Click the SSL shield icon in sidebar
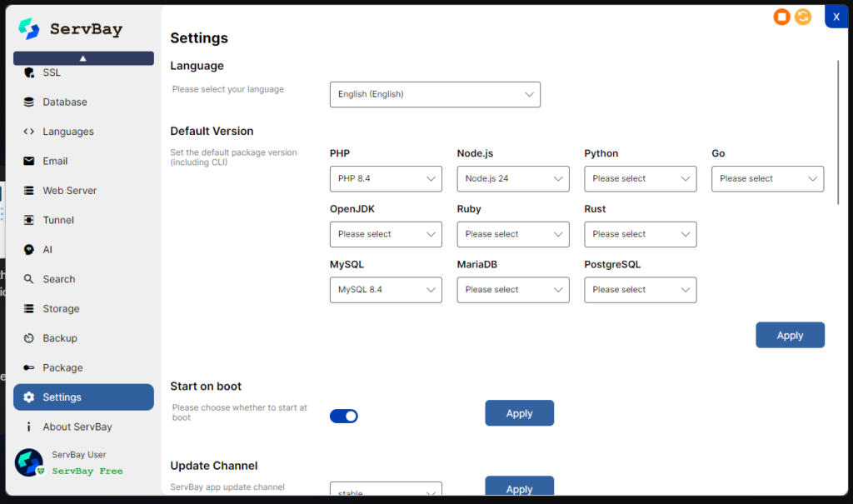Viewport: 853px width, 504px height. 29,72
